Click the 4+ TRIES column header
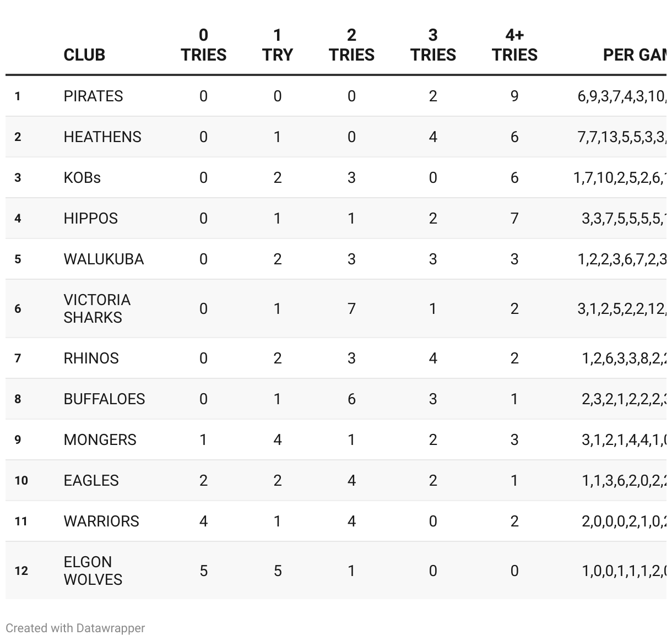The height and width of the screenshot is (641, 672). coord(514,45)
